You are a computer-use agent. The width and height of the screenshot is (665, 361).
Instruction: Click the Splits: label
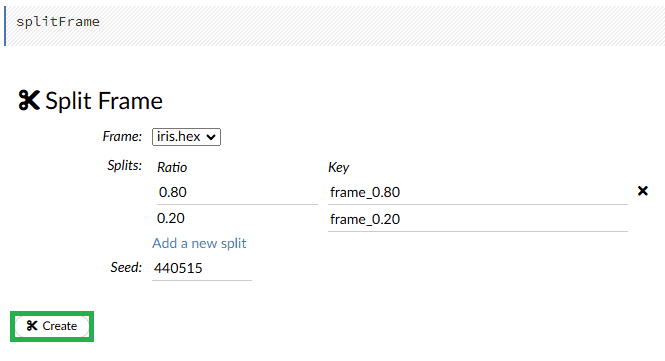click(x=124, y=165)
